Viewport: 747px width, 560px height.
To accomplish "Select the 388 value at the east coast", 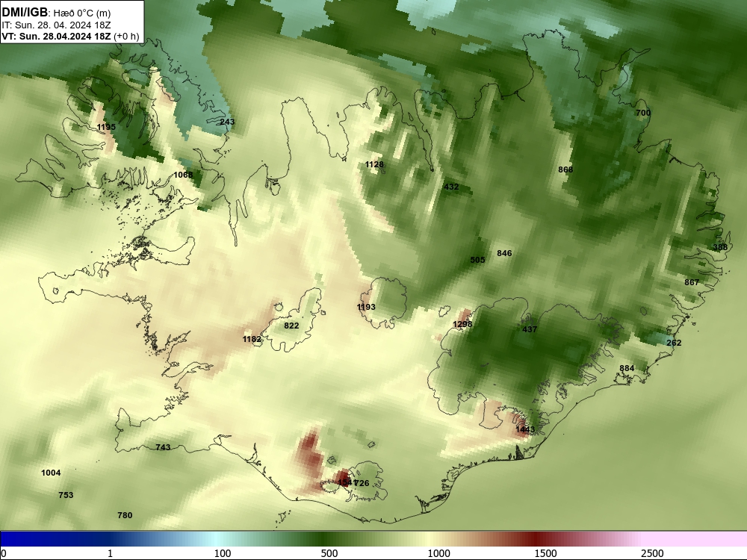I will [x=720, y=247].
